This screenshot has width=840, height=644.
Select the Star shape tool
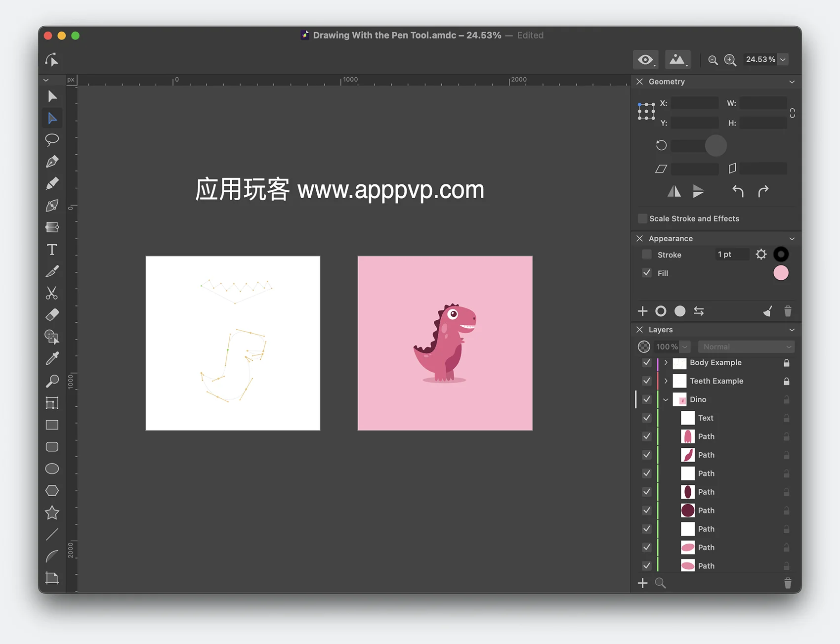52,513
